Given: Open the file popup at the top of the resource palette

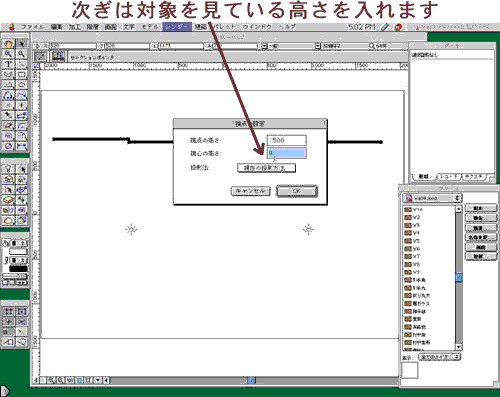Looking at the screenshot, I should [432, 198].
